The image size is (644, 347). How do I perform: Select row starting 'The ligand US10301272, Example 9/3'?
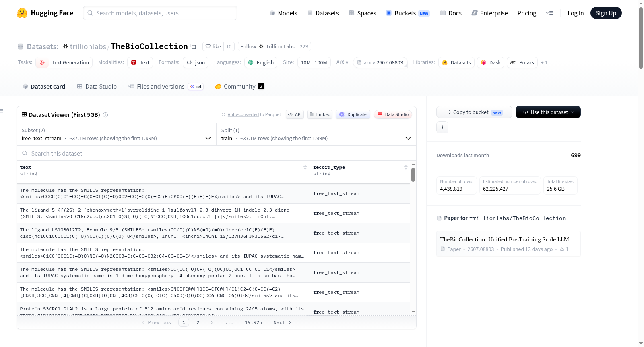tap(213, 233)
